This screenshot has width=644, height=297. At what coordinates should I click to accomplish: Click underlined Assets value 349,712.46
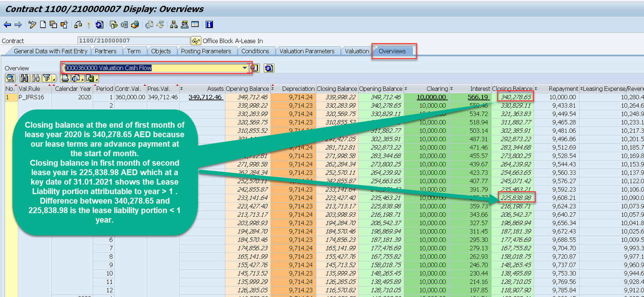pyautogui.click(x=205, y=97)
